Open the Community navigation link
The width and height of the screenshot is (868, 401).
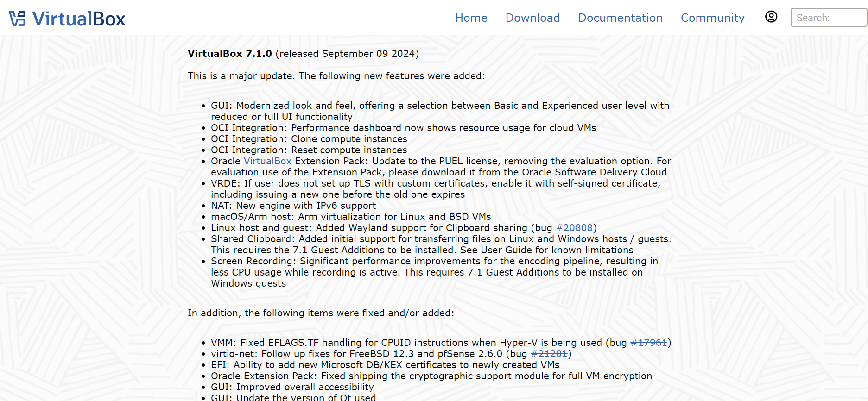coord(712,18)
